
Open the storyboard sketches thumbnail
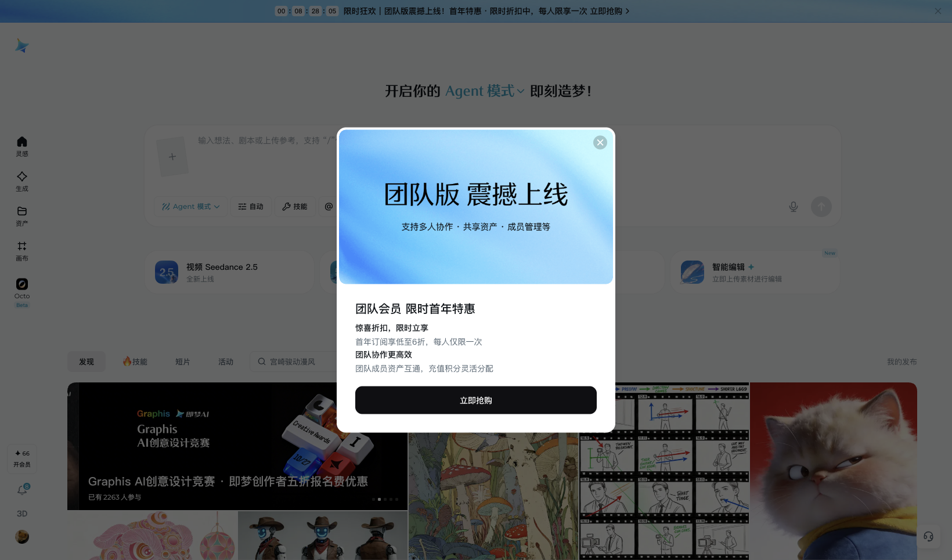(665, 471)
